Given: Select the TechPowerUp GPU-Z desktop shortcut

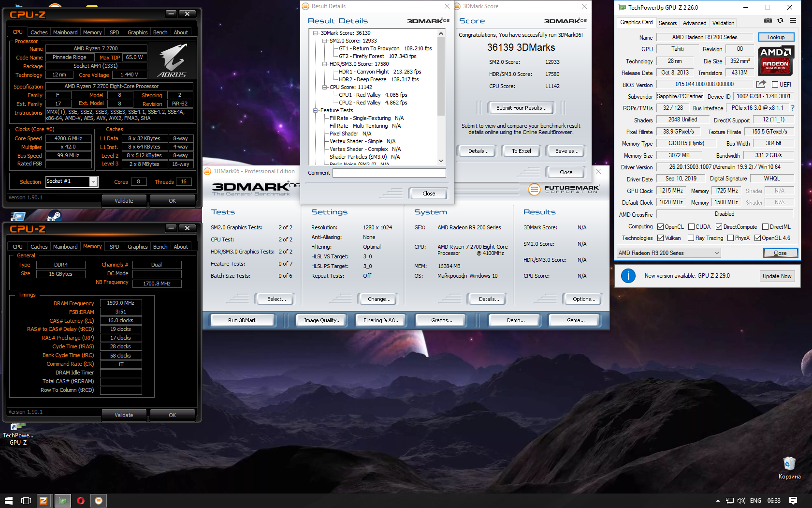Looking at the screenshot, I should (18, 434).
